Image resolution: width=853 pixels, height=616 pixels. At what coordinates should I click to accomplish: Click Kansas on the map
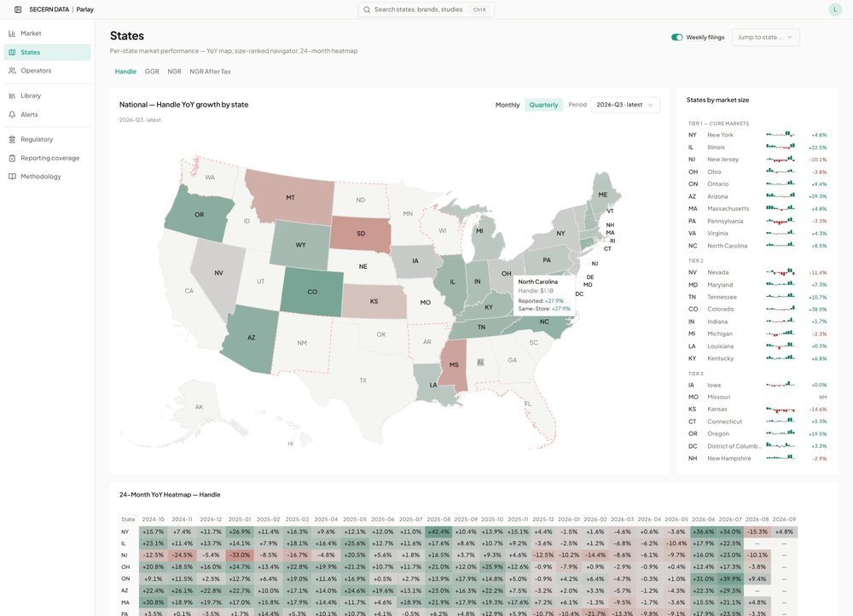pyautogui.click(x=374, y=301)
